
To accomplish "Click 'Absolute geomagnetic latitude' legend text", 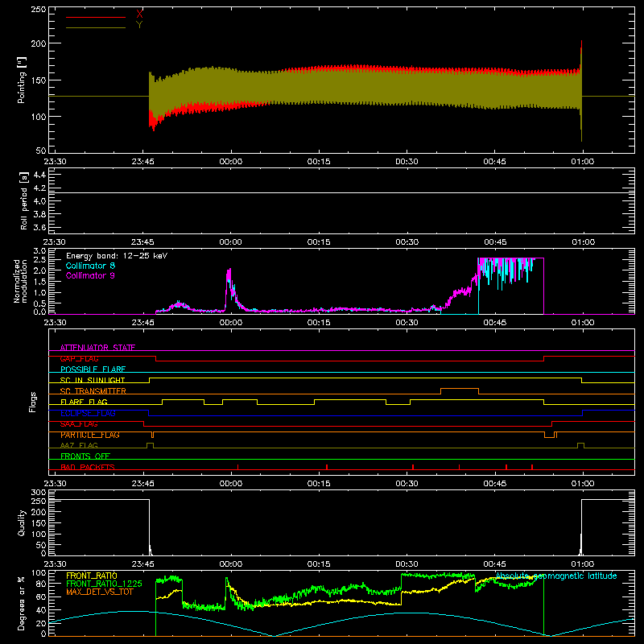I will tap(556, 576).
